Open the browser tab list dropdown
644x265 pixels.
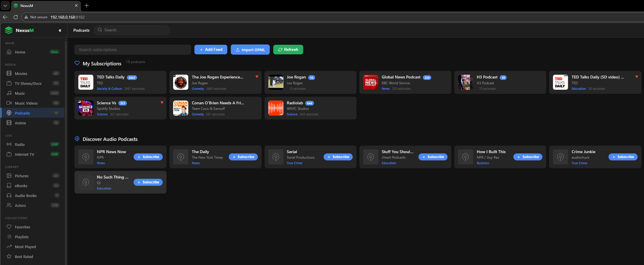click(5, 6)
